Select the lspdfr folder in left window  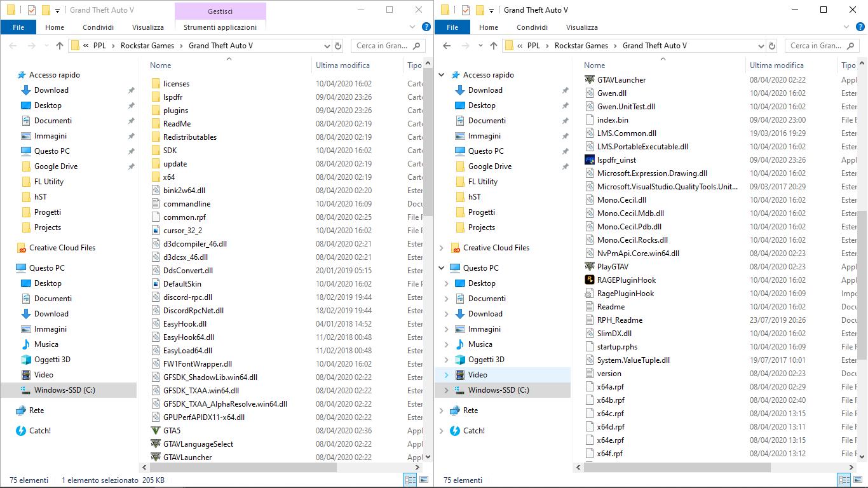point(173,97)
